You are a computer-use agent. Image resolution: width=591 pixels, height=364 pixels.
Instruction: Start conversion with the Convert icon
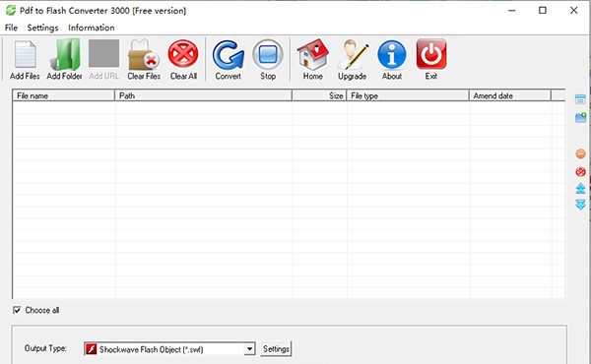click(229, 55)
